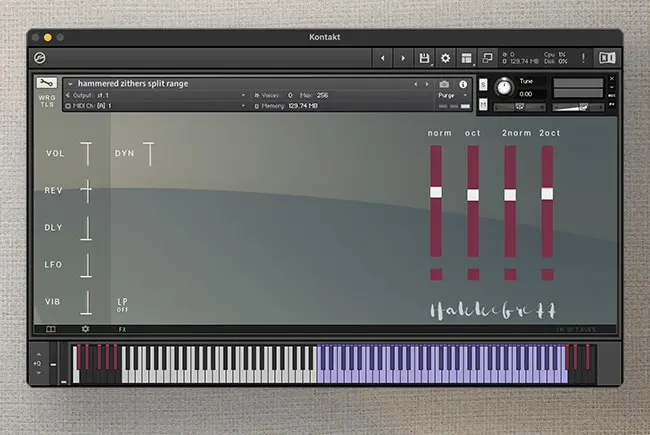Show instrument info with the i icon
The height and width of the screenshot is (435, 650).
(463, 84)
